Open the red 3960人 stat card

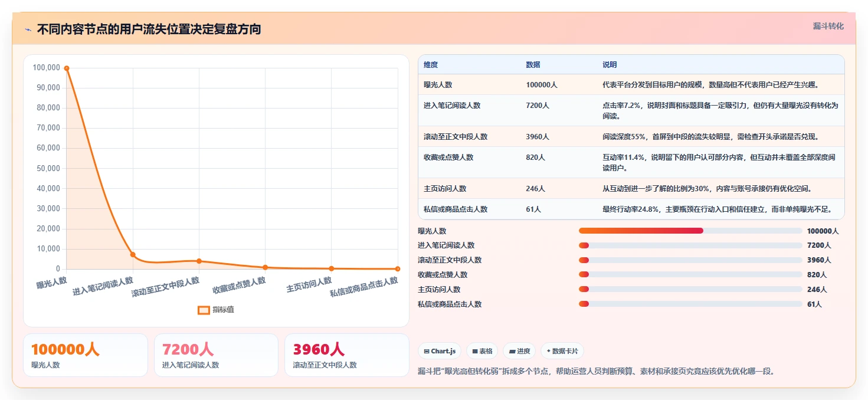[347, 355]
